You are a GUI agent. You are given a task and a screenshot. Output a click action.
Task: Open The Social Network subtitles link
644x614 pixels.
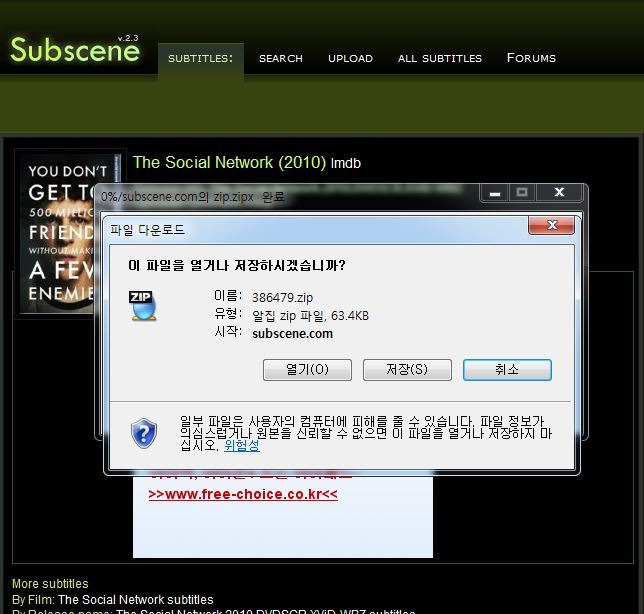[136, 600]
